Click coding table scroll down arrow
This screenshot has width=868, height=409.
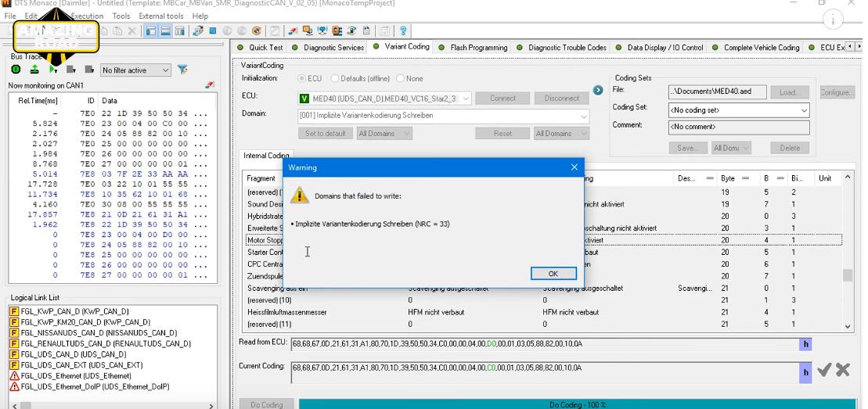point(848,327)
